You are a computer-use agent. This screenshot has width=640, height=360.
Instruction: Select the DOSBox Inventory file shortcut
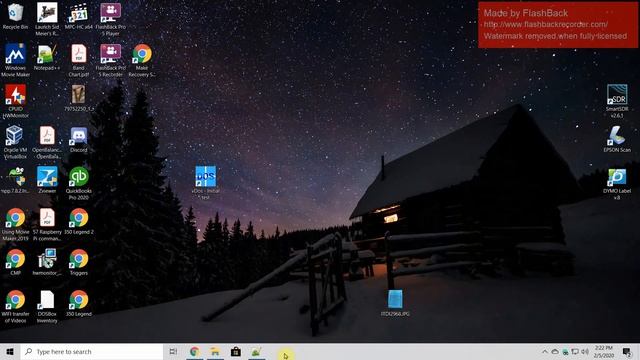47,306
